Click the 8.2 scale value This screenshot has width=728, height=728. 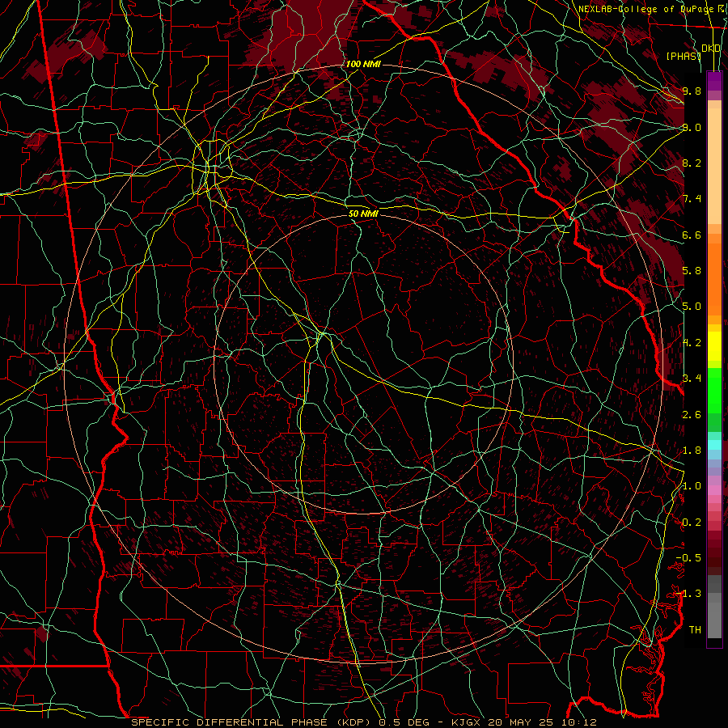point(692,163)
